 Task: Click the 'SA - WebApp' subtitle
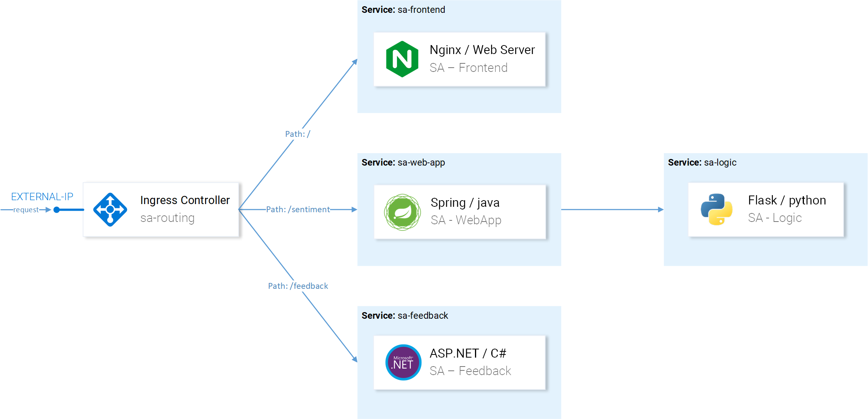[466, 220]
